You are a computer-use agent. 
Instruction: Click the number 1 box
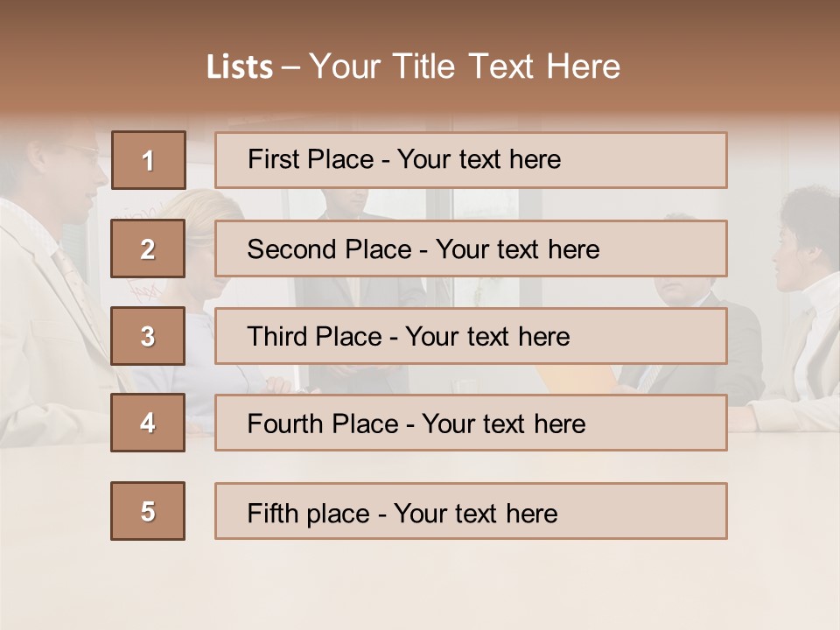[x=148, y=160]
